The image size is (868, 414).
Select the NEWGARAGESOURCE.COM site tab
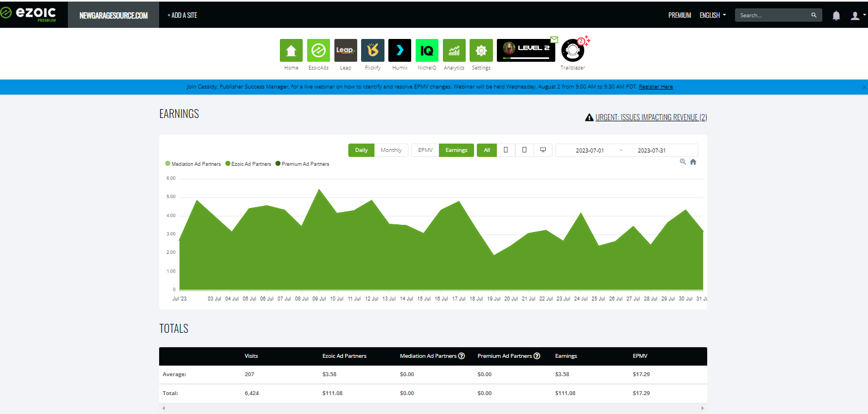tap(114, 16)
